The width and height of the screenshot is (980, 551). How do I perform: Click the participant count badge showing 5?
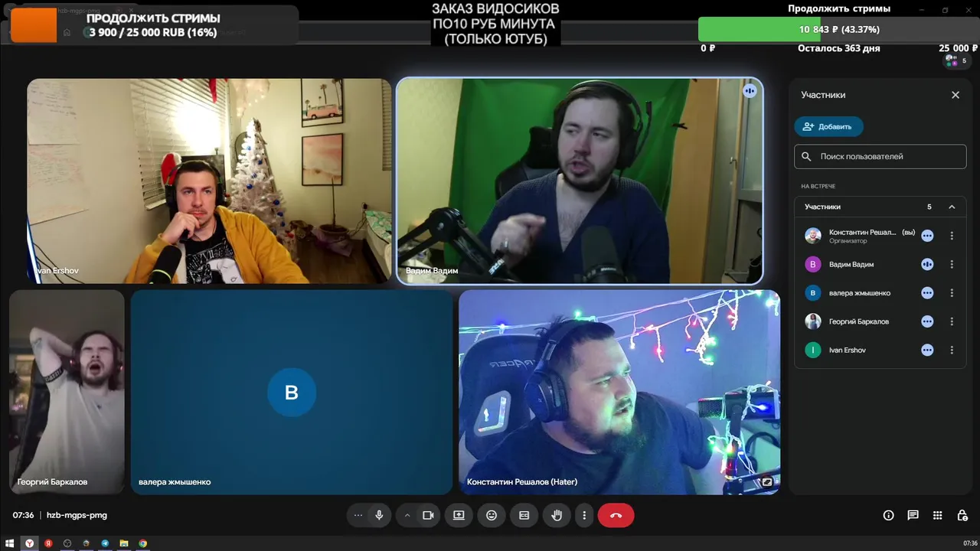(x=956, y=60)
